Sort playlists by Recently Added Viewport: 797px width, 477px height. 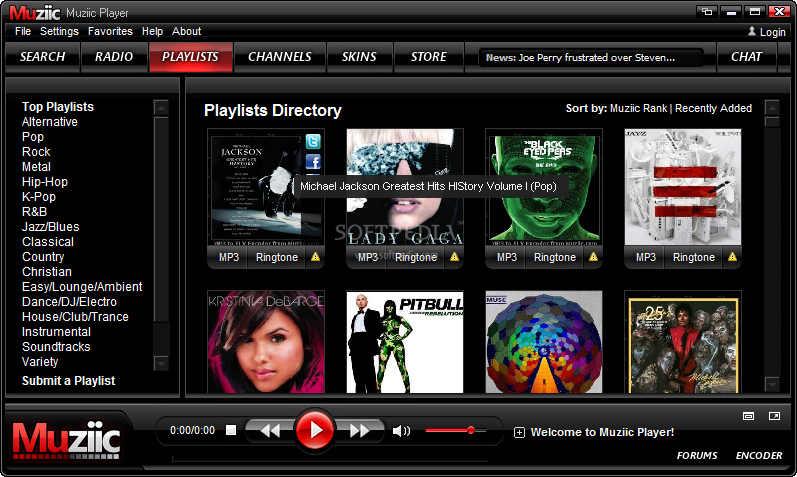(x=713, y=108)
